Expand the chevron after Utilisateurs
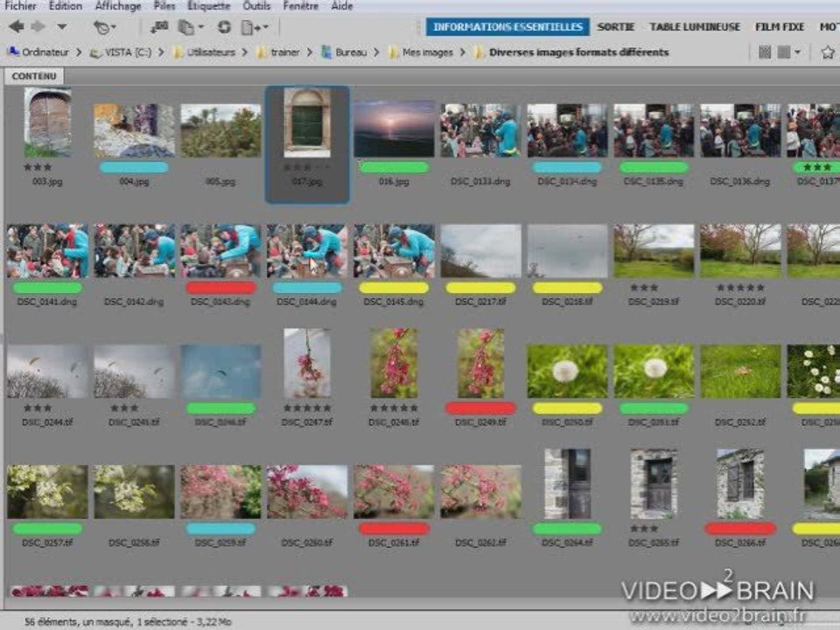The height and width of the screenshot is (630, 840). point(244,52)
